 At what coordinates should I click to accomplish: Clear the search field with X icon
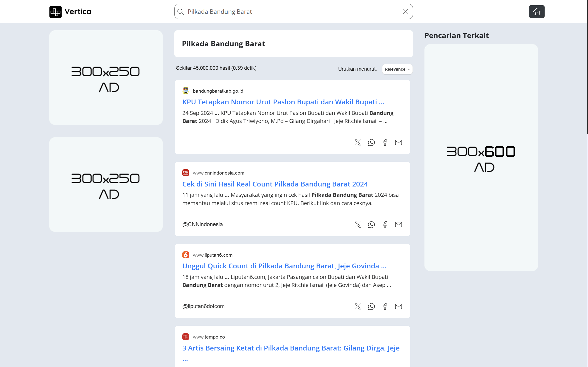coord(405,12)
